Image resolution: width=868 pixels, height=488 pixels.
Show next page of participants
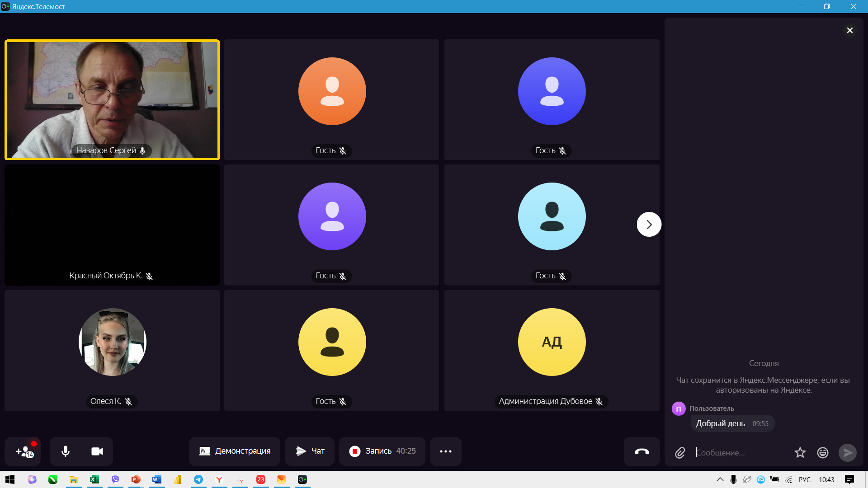[x=649, y=225]
